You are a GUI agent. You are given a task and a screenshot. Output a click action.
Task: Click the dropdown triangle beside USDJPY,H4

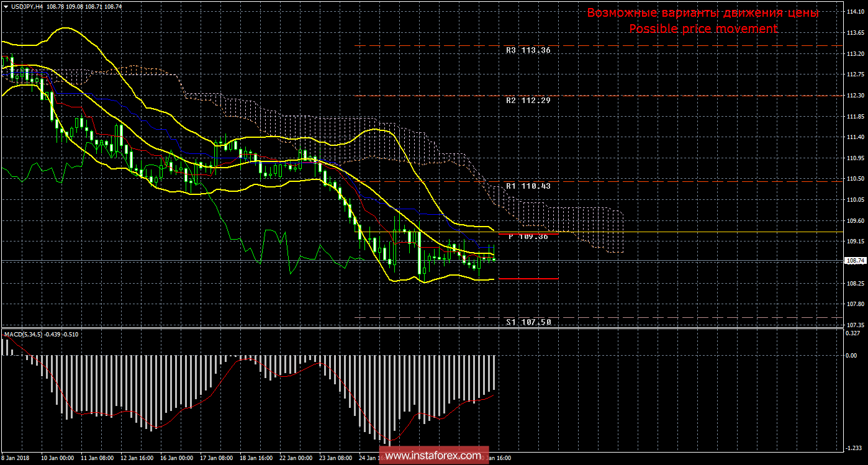[x=5, y=5]
